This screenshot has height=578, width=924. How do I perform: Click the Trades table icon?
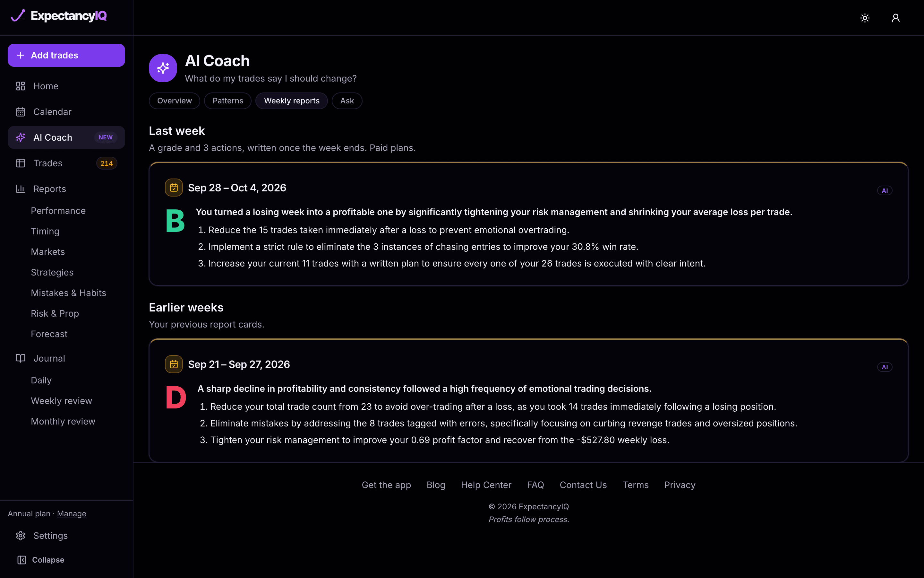click(x=21, y=163)
